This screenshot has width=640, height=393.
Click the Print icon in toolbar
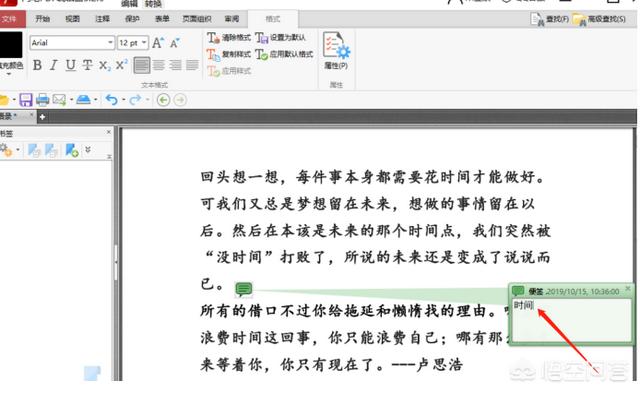tap(42, 100)
